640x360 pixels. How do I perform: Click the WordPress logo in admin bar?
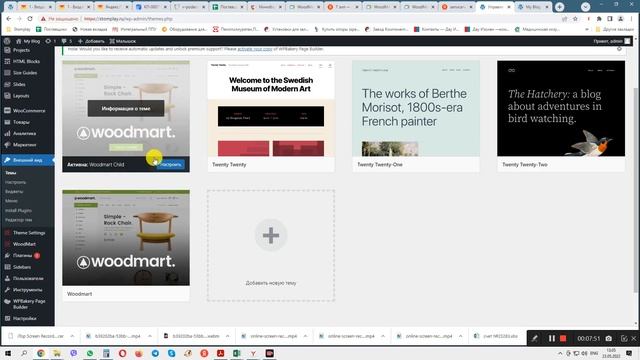[7, 41]
